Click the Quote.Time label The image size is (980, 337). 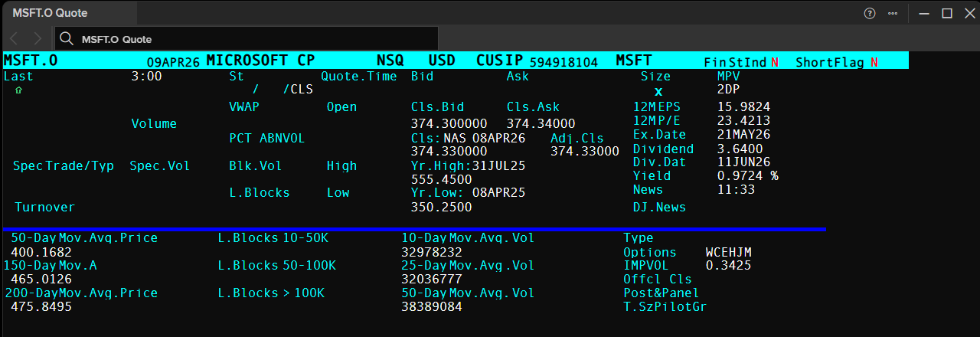point(359,77)
